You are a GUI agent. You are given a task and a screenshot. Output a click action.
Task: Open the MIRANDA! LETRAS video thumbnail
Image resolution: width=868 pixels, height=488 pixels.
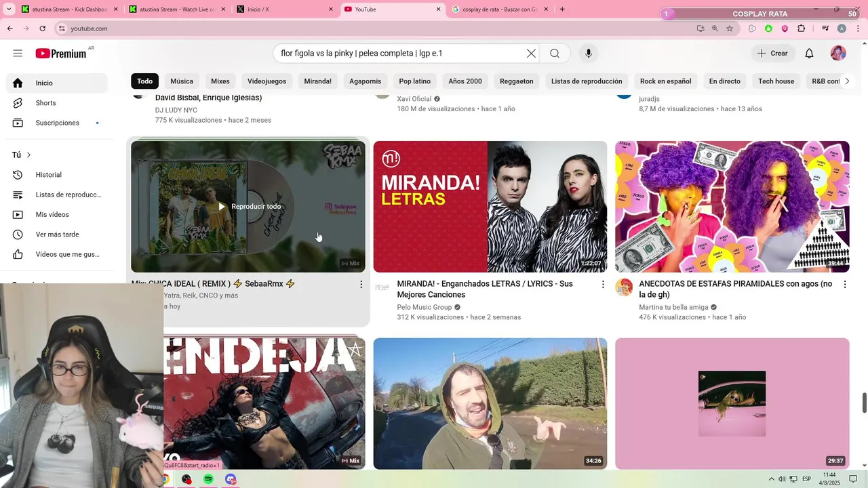click(490, 207)
